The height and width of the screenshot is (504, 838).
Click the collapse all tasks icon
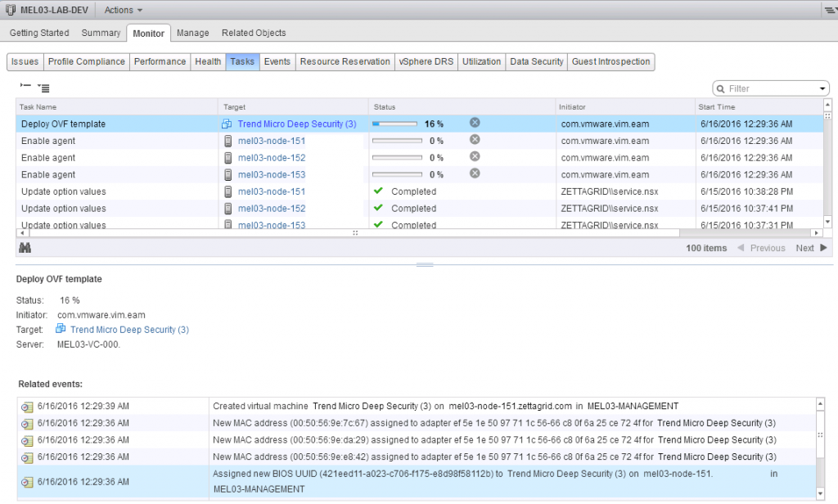25,86
